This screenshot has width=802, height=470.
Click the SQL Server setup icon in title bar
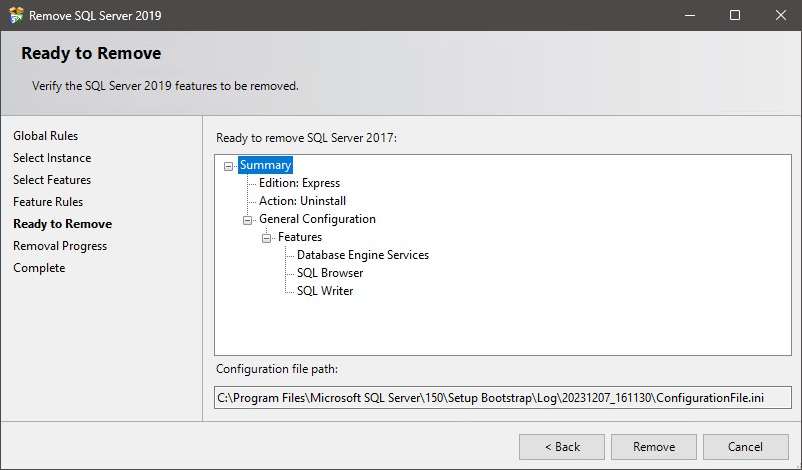click(x=16, y=15)
